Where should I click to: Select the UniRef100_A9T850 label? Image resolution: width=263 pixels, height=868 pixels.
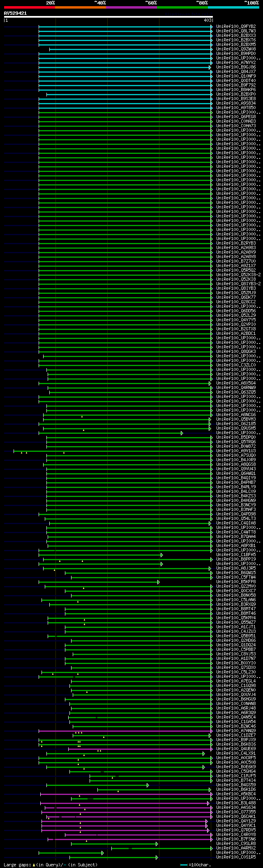click(236, 108)
